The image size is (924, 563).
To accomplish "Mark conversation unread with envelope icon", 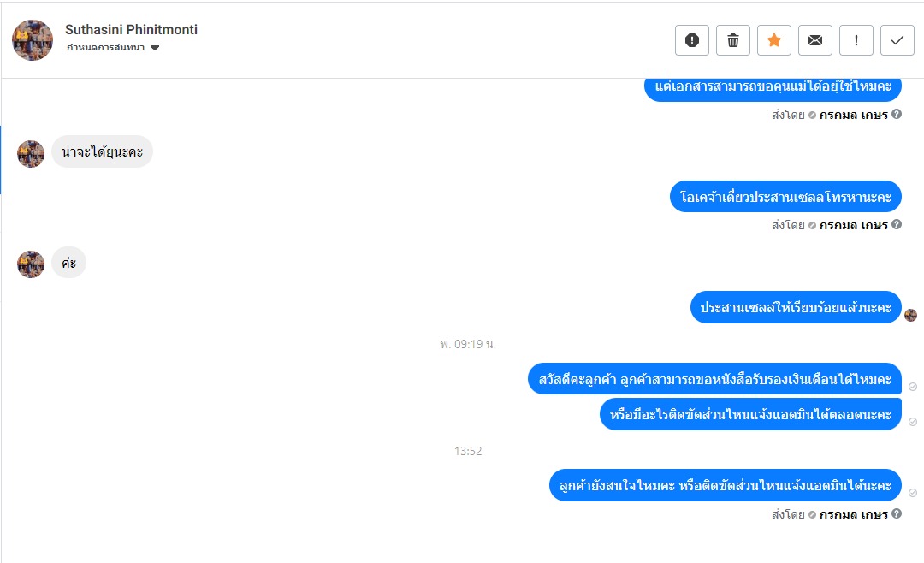I will click(x=815, y=40).
